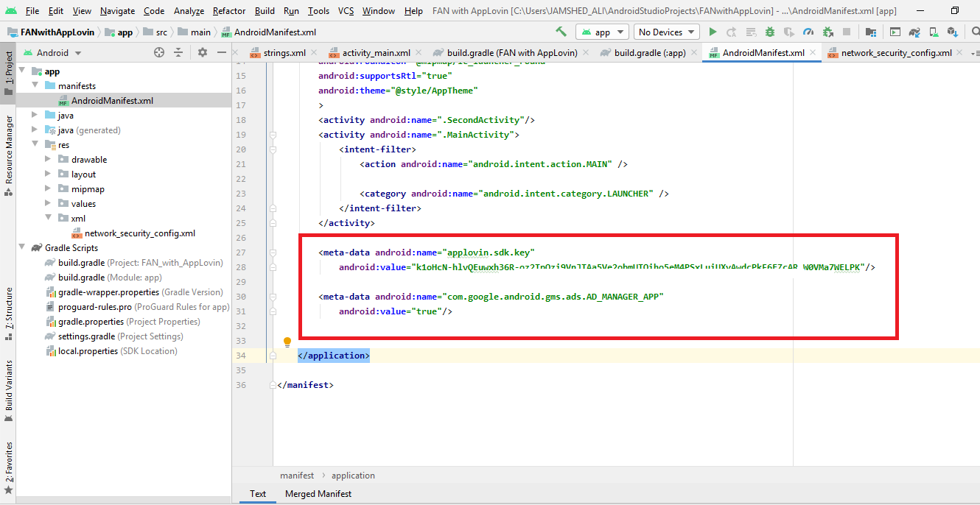Expand the layout folder
The image size is (980, 505).
pos(49,174)
